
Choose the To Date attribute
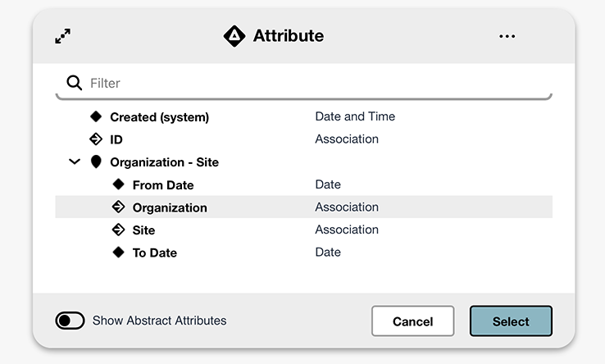pos(154,253)
